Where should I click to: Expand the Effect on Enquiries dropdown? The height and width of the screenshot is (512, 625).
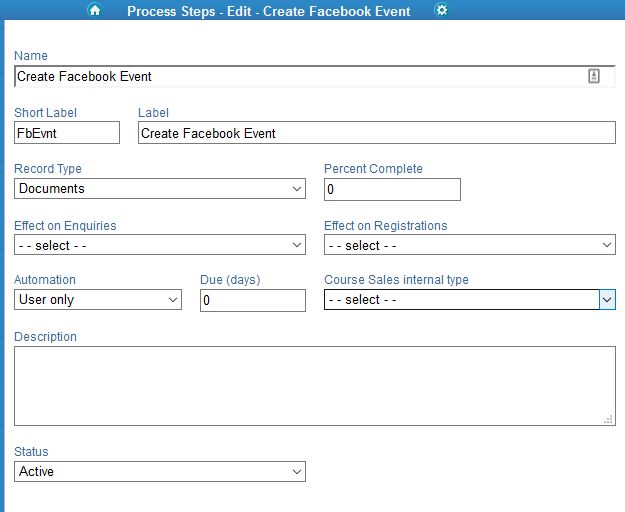pyautogui.click(x=160, y=245)
